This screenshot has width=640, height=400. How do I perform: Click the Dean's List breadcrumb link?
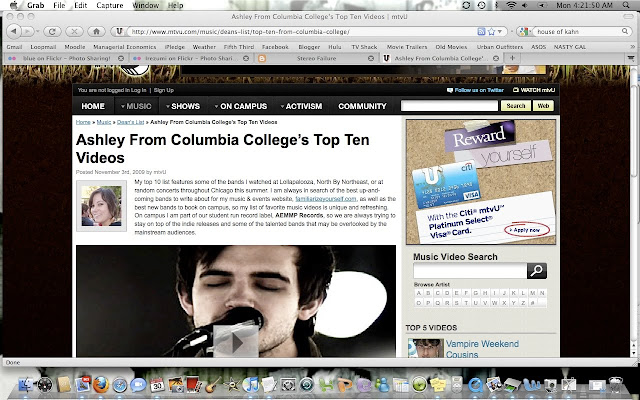pos(131,122)
